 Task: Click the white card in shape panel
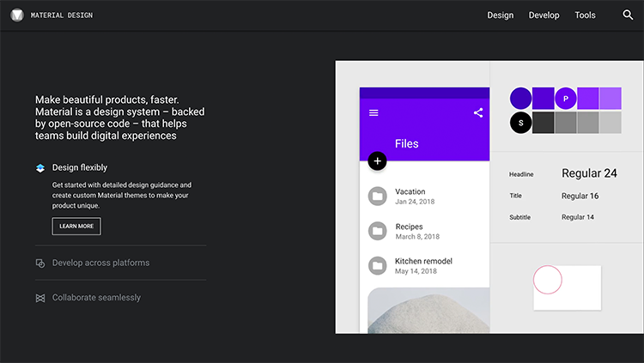pyautogui.click(x=568, y=287)
